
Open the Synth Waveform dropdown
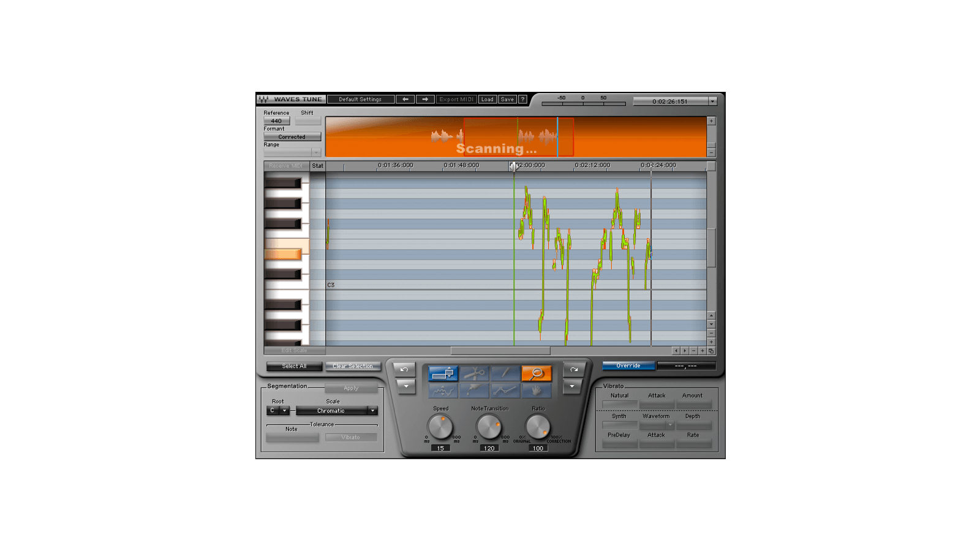point(657,424)
